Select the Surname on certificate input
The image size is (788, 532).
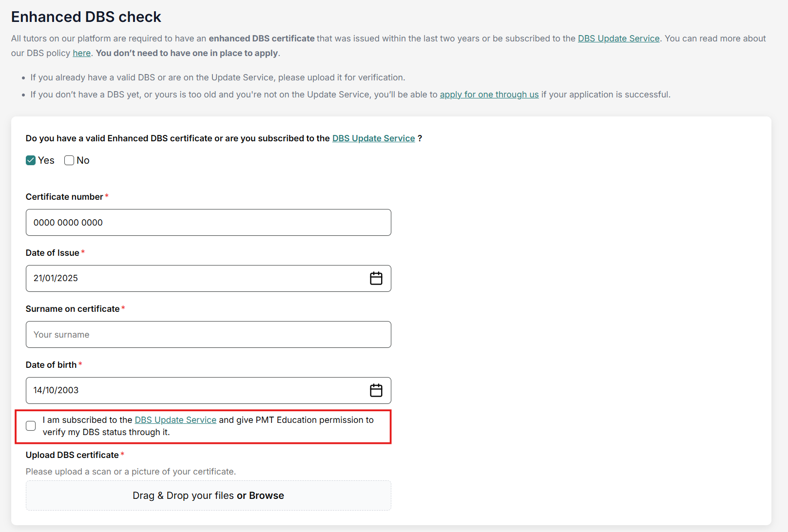tap(208, 335)
